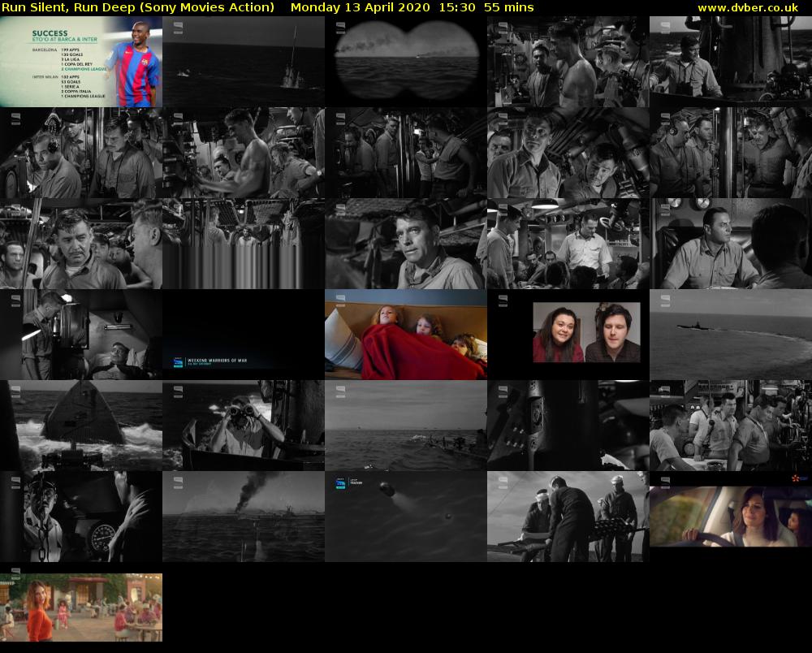Open the www.dvber.co.uk link
The image size is (812, 653).
[748, 7]
